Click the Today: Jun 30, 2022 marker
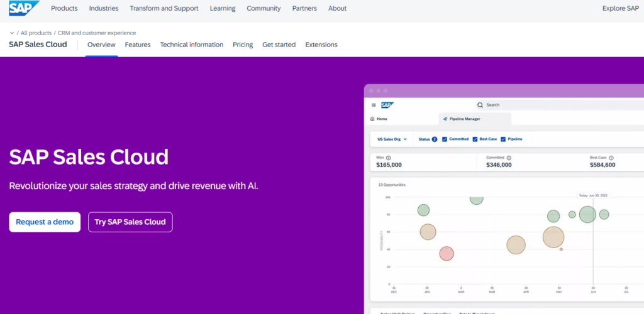The width and height of the screenshot is (644, 314). coord(593,195)
